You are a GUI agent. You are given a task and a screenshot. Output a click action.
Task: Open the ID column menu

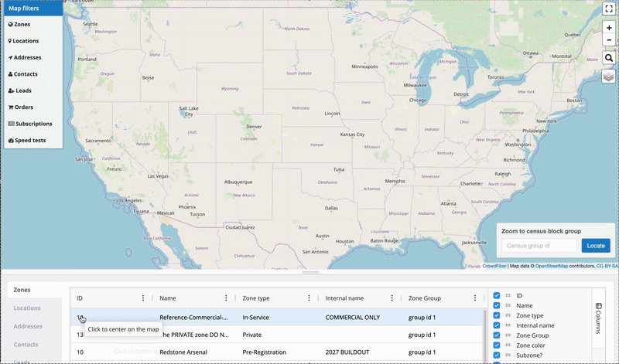(x=142, y=298)
